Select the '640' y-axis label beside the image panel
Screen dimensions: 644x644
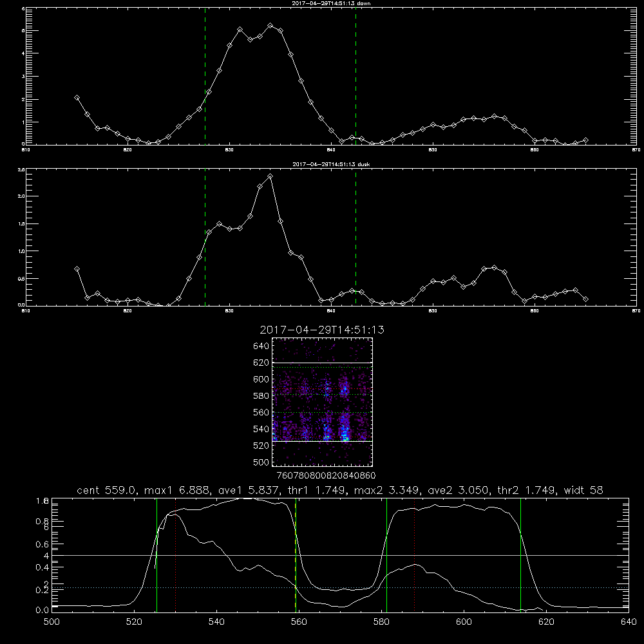pos(261,346)
